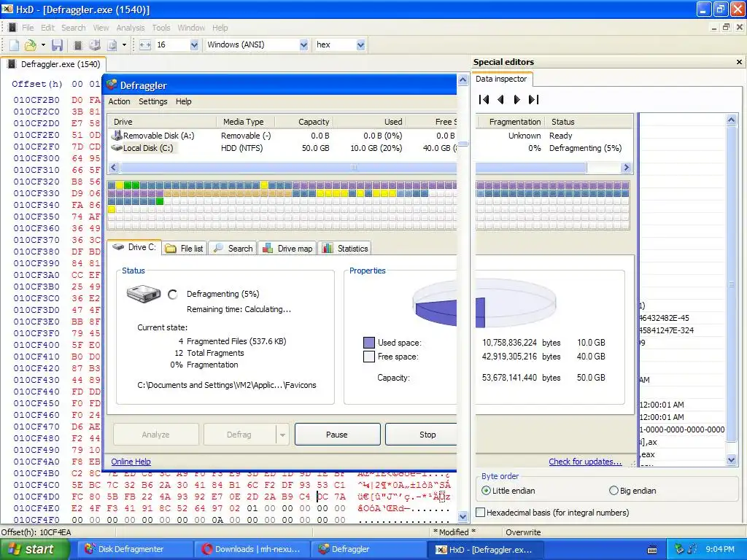Click the Defraggler title bar app icon
Screen dimensions: 747x560
click(112, 85)
